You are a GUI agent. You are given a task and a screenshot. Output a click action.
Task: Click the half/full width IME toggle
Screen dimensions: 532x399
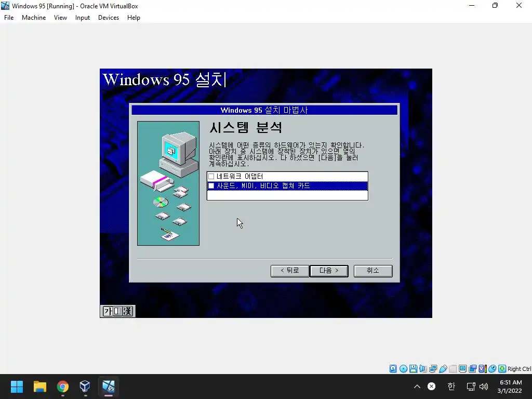[x=117, y=311]
